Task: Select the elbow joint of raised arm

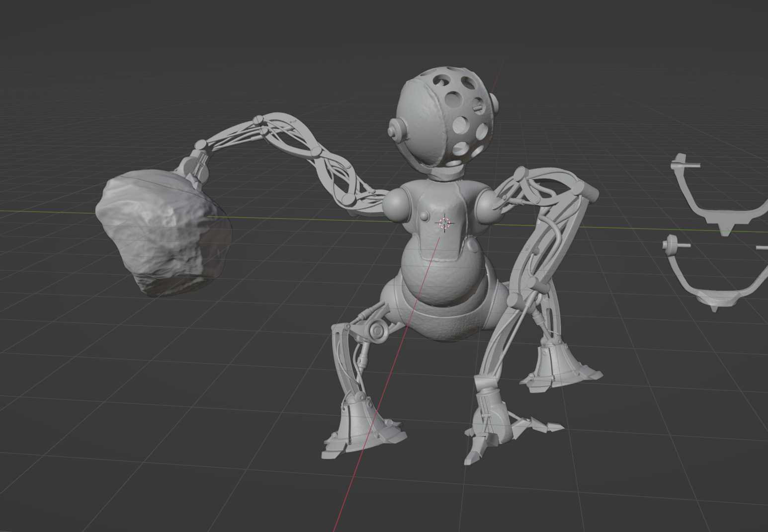Action: [x=258, y=120]
